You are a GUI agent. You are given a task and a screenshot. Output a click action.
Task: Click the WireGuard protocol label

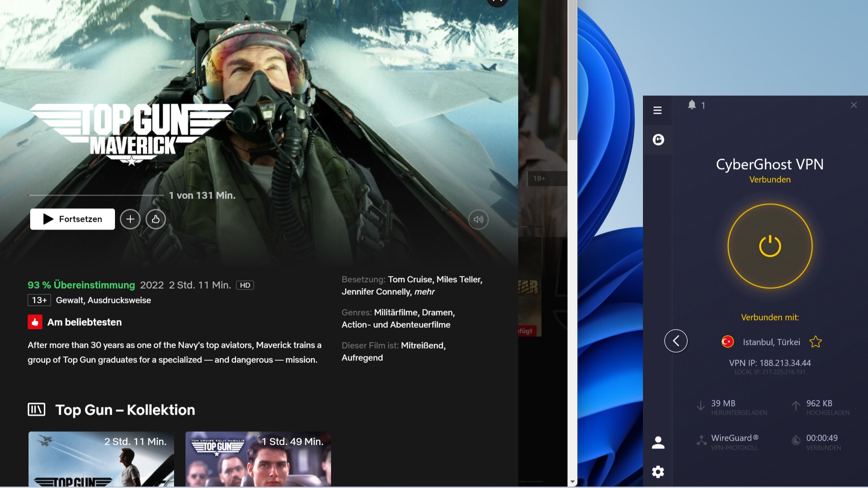[735, 438]
